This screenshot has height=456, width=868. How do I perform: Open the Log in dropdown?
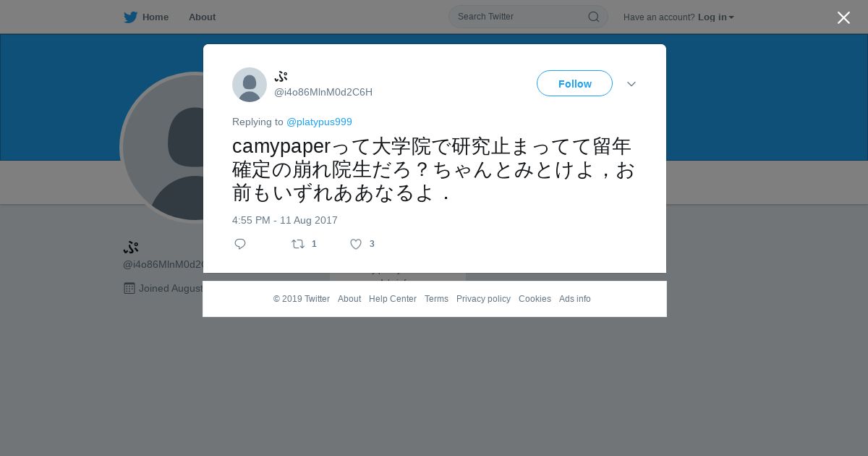(x=715, y=17)
